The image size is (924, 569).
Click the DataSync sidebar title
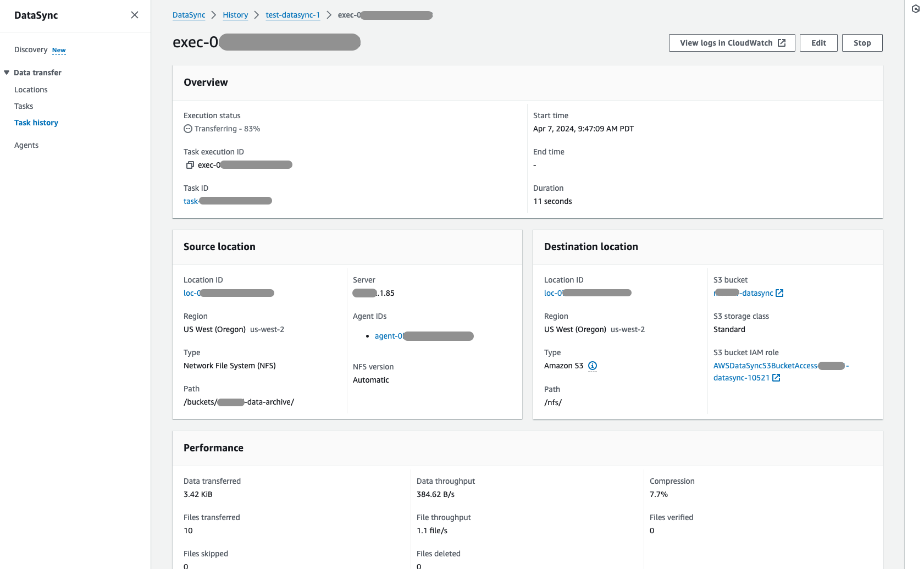pos(36,15)
